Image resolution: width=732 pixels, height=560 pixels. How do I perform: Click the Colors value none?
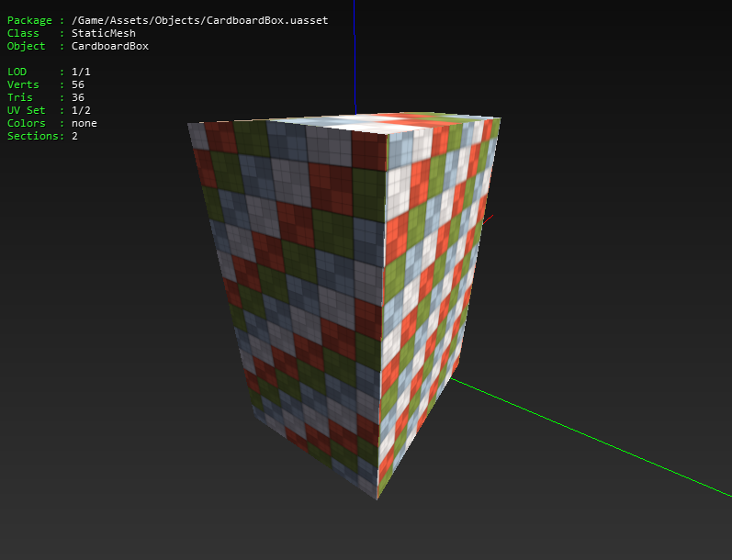84,123
